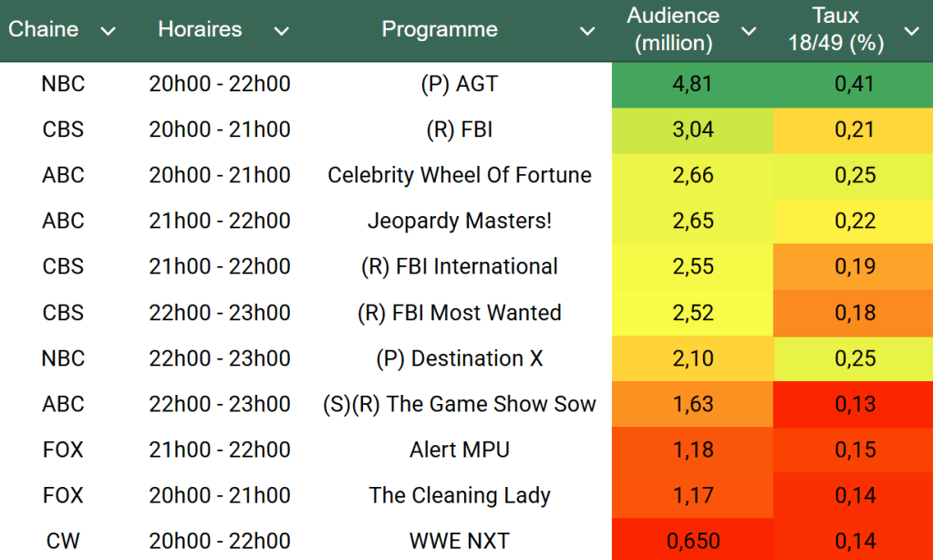The width and height of the screenshot is (933, 560).
Task: Click the Alert MPU programme cell
Action: (459, 450)
